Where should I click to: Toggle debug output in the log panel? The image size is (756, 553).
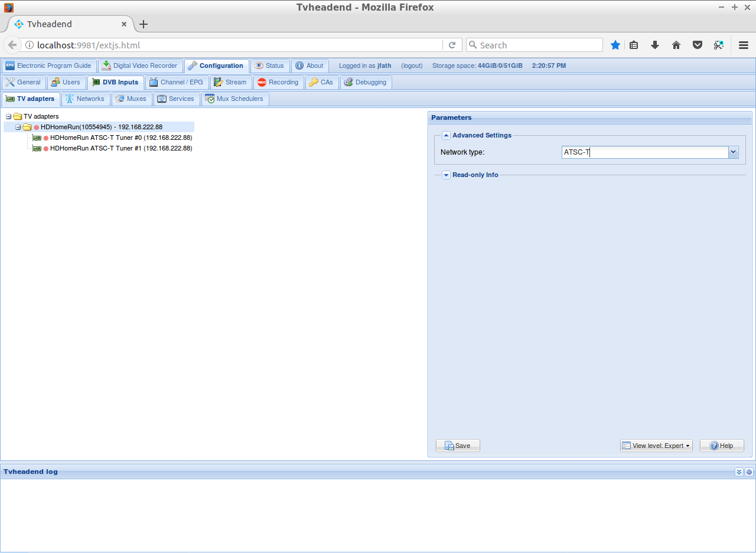point(749,472)
